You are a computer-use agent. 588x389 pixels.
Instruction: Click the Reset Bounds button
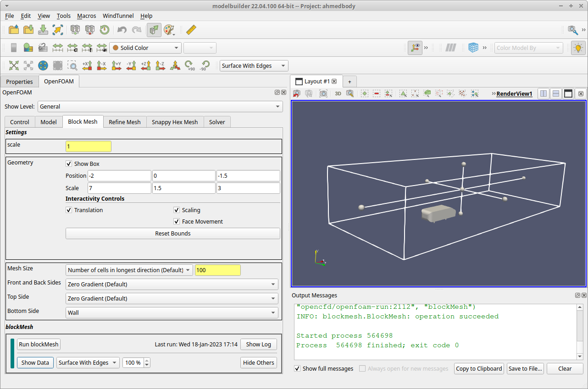173,233
